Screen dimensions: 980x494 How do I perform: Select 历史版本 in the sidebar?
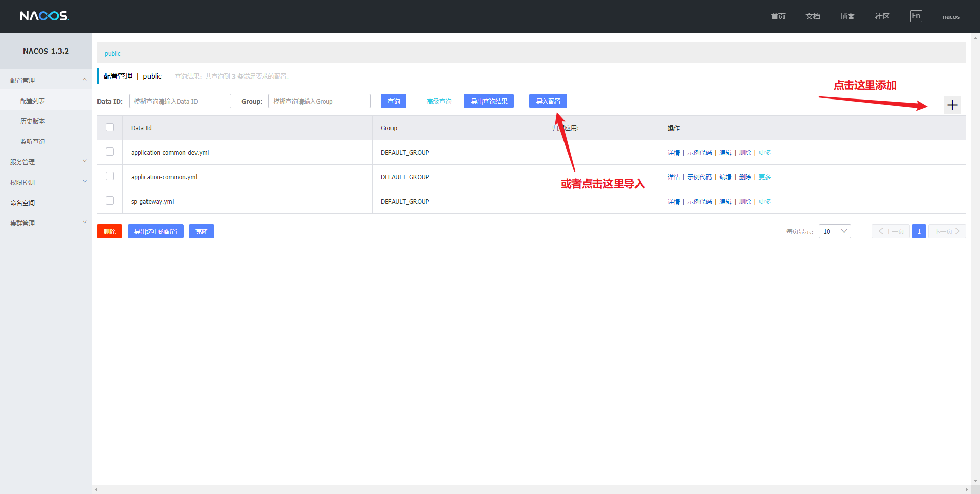pyautogui.click(x=46, y=121)
